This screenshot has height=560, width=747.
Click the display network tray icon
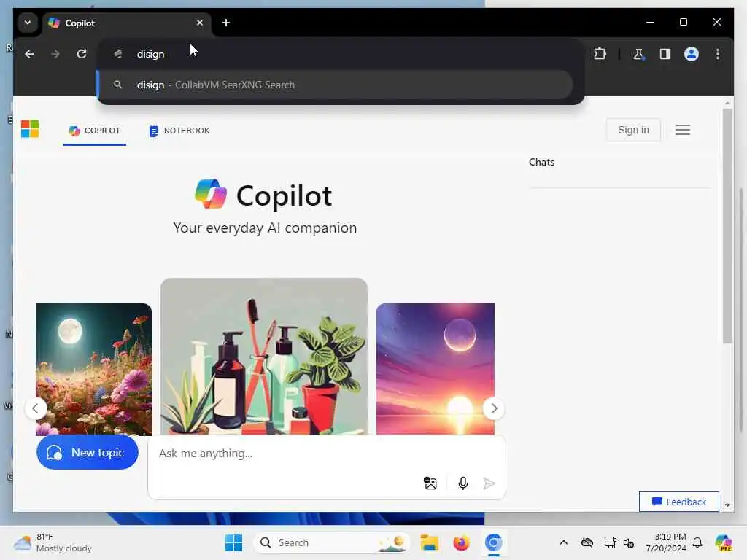coord(611,542)
